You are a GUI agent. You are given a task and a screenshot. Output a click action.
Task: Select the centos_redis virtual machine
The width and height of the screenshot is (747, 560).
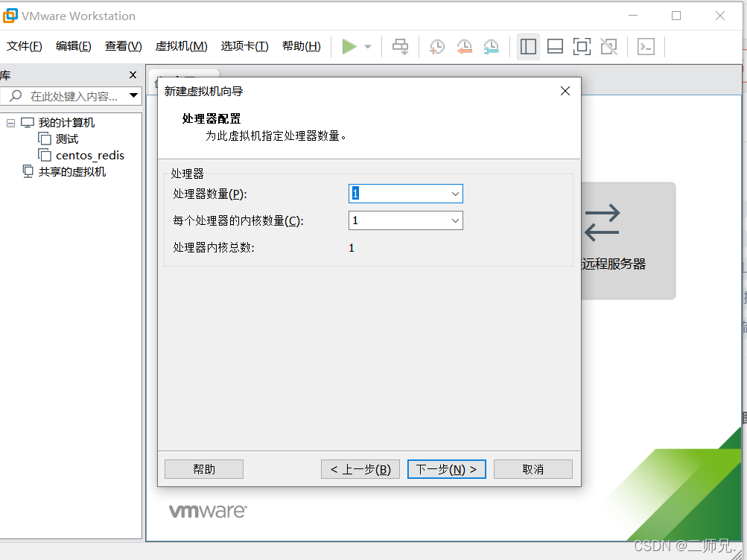89,155
